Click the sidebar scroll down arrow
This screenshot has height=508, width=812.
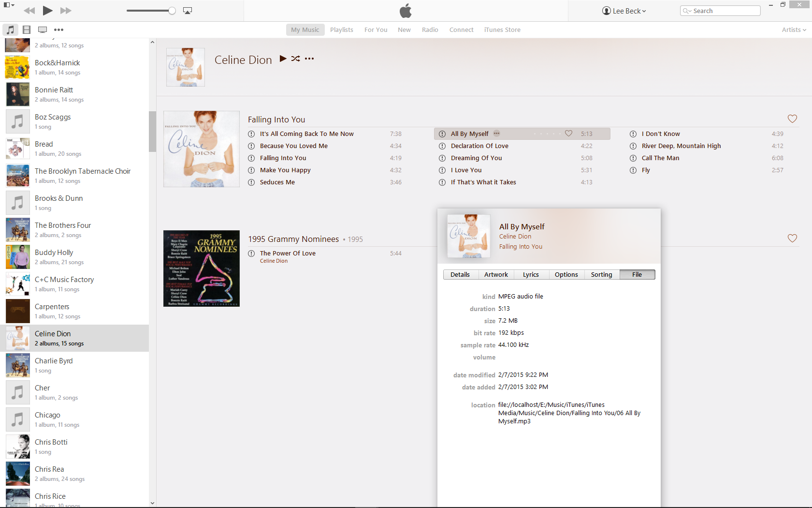(x=152, y=503)
